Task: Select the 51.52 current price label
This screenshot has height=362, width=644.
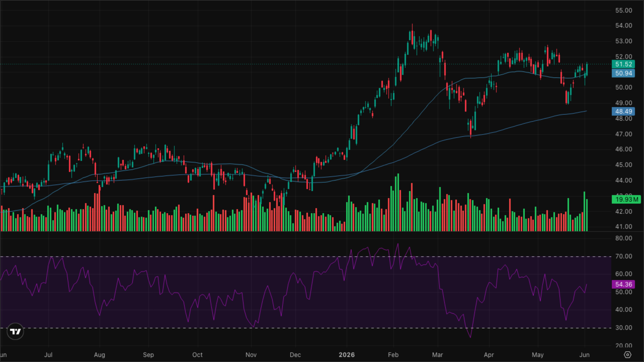Action: click(623, 64)
